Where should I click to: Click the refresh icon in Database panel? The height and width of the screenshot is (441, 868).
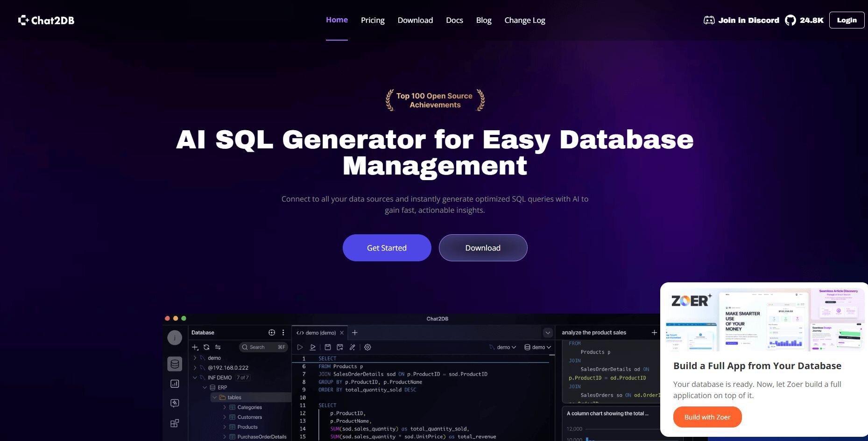(206, 347)
